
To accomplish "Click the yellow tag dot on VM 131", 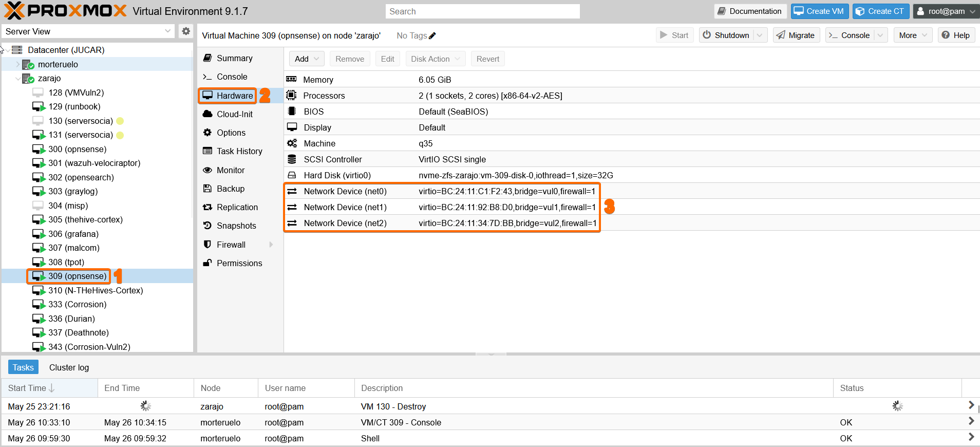I will (x=120, y=135).
